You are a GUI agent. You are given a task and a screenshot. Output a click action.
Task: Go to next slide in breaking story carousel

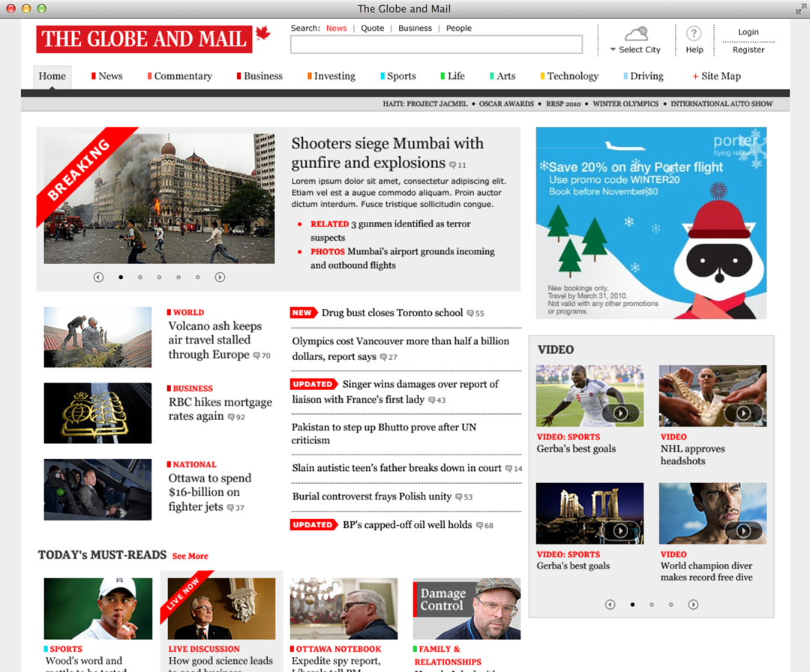[220, 277]
